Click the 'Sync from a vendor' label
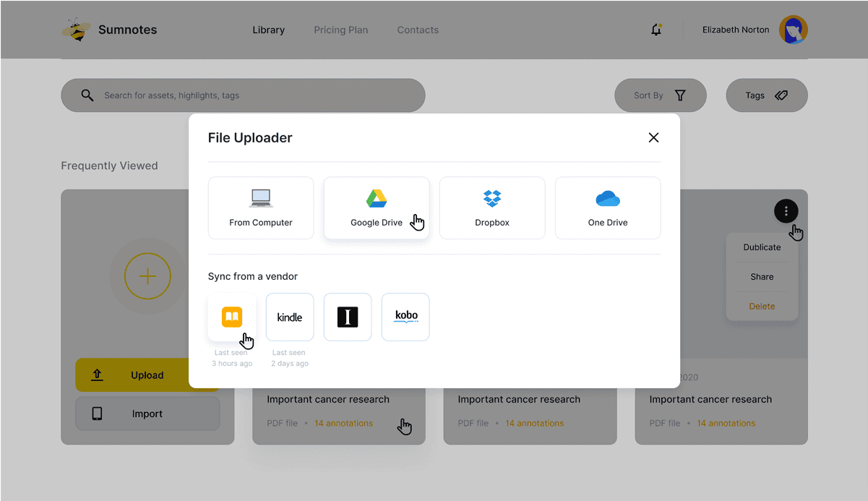The height and width of the screenshot is (501, 868). [x=253, y=276]
